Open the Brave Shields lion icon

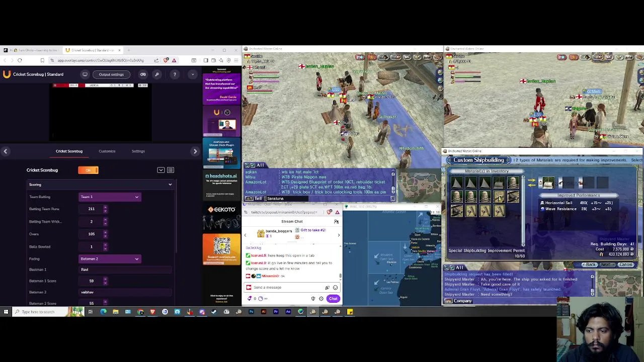point(166,60)
